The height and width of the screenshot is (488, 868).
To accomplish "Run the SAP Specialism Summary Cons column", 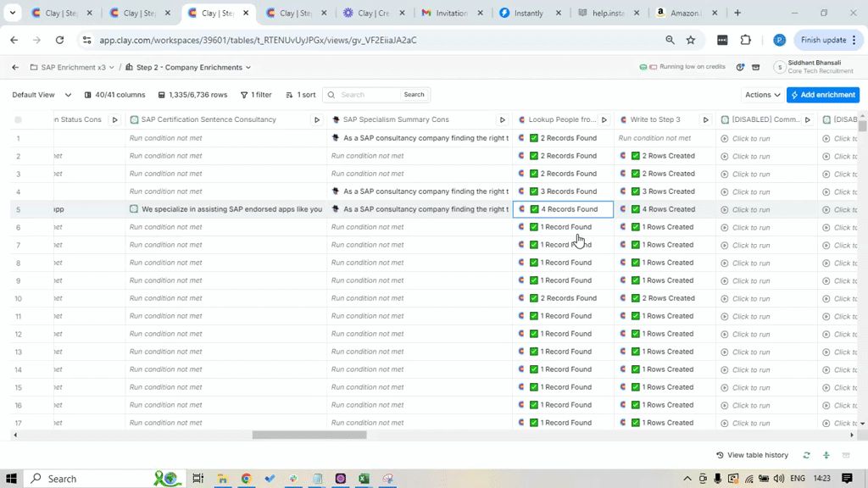I will pyautogui.click(x=502, y=120).
